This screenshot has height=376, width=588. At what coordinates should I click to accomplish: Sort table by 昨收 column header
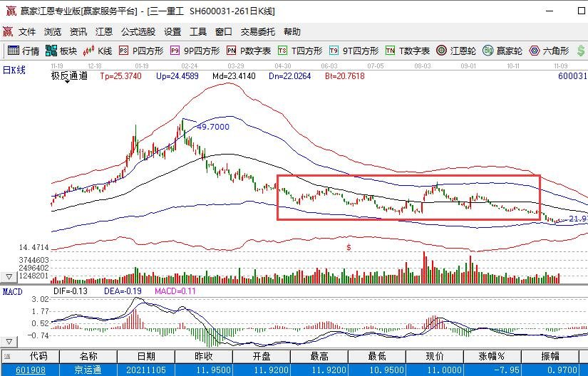(204, 356)
